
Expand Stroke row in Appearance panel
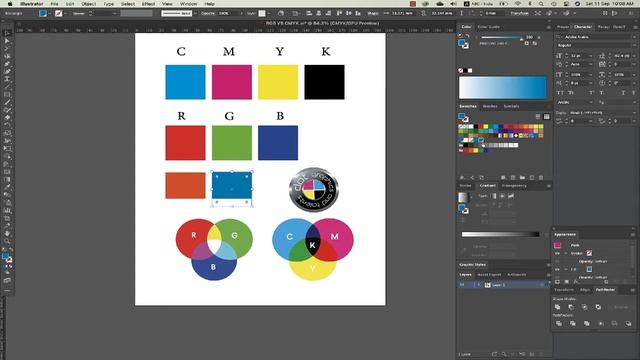pyautogui.click(x=566, y=253)
